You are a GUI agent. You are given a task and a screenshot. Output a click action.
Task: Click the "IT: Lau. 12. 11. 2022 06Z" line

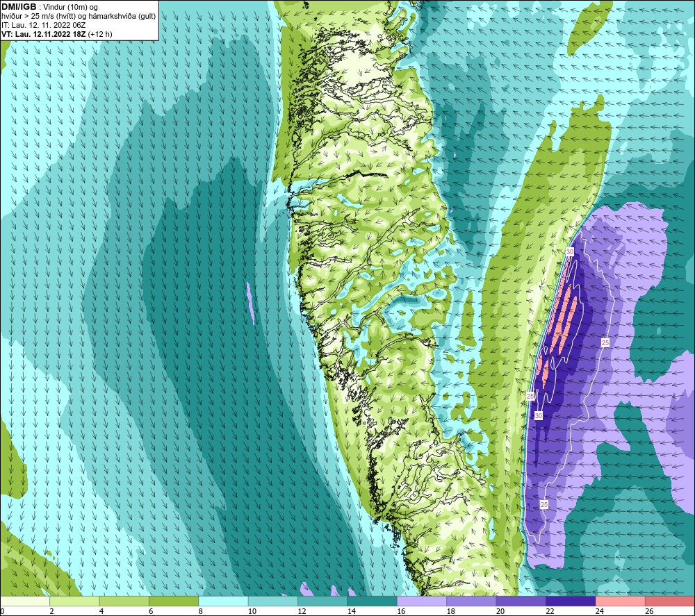point(43,25)
